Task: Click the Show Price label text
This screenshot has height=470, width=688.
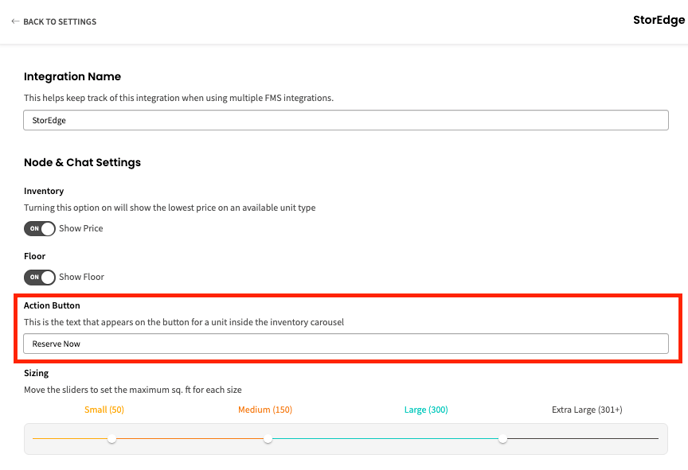Action: pos(81,228)
